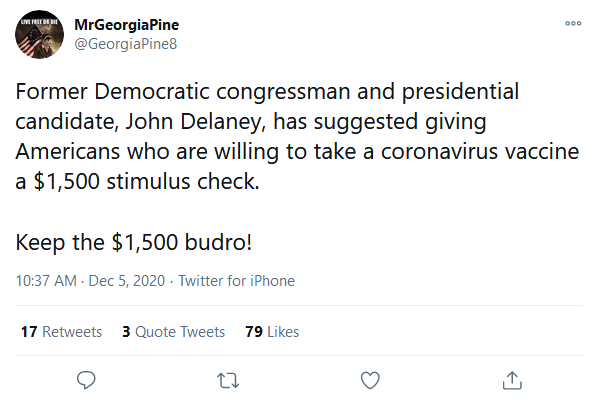The width and height of the screenshot is (598, 404).
Task: Open the MrGeorgiaPine display name profile link
Action: [127, 25]
